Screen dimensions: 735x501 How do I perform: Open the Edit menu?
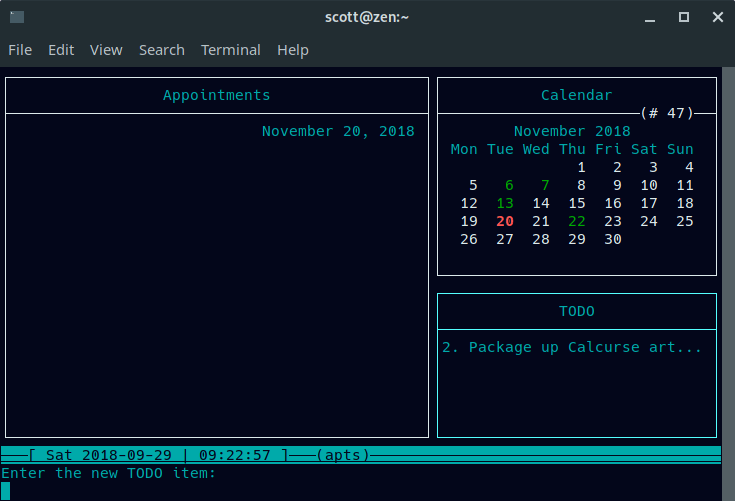[61, 50]
